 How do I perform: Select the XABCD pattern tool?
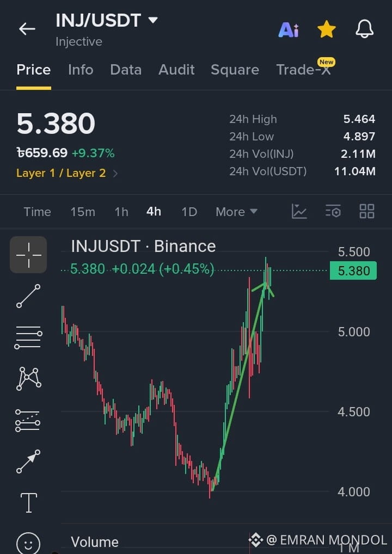(28, 378)
